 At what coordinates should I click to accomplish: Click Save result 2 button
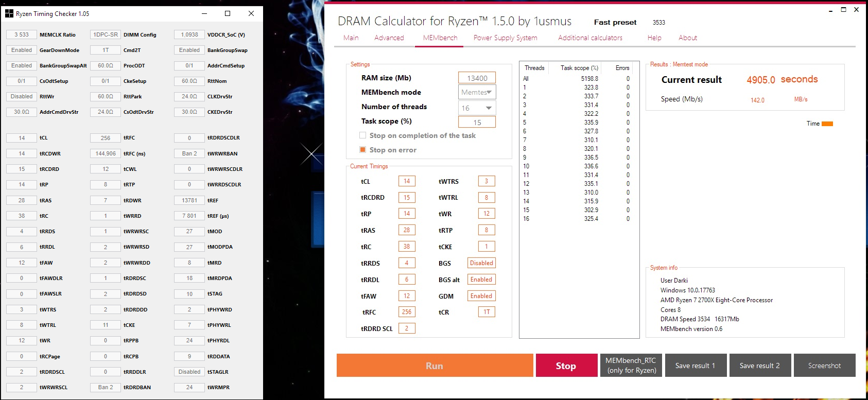(x=760, y=366)
